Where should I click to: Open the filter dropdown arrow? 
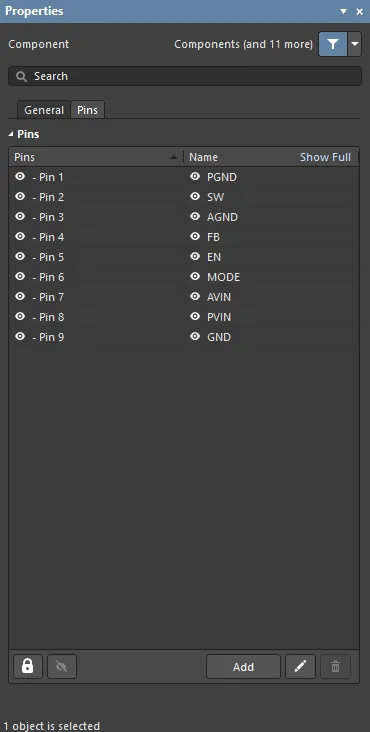coord(355,44)
